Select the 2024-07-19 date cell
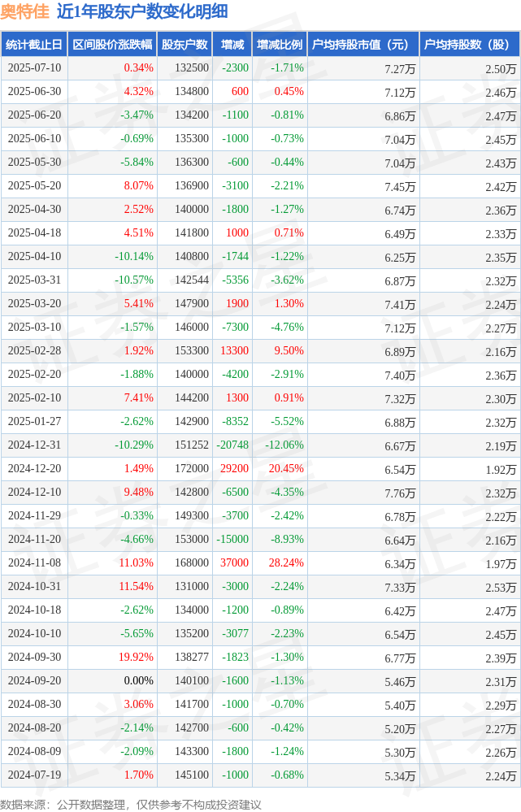521x812 pixels. pos(34,775)
